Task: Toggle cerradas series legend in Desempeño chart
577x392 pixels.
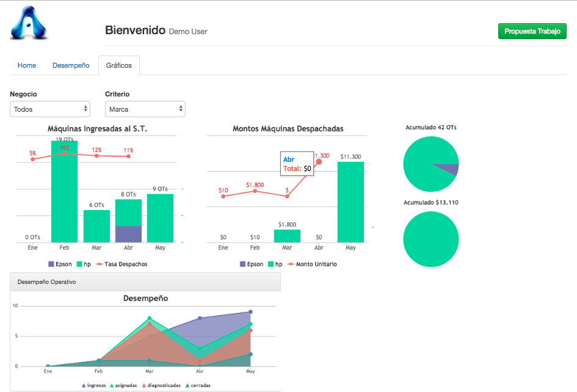Action: click(x=198, y=385)
